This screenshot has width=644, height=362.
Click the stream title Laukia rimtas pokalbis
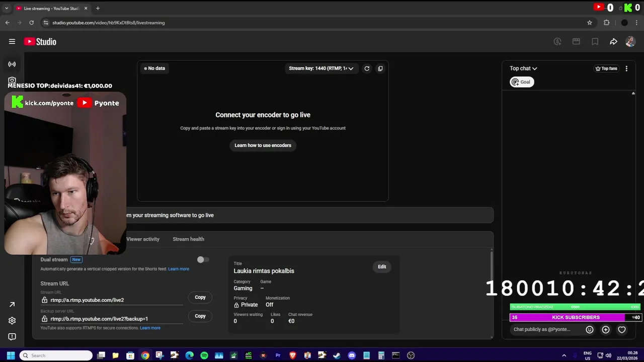click(264, 271)
